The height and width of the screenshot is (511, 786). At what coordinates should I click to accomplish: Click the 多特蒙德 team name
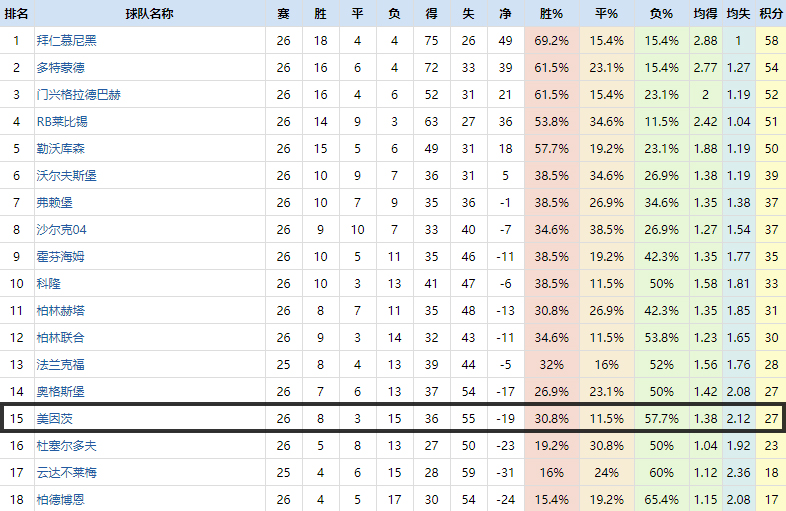pos(60,68)
